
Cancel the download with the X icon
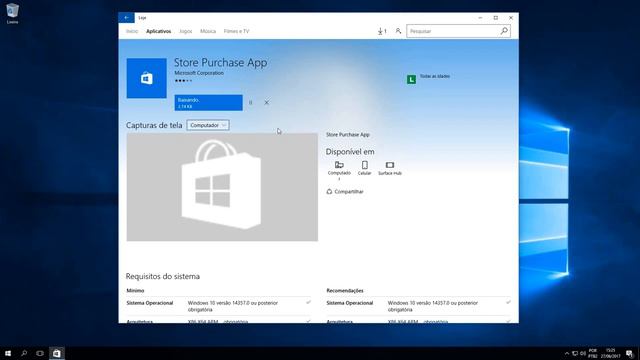tap(267, 103)
